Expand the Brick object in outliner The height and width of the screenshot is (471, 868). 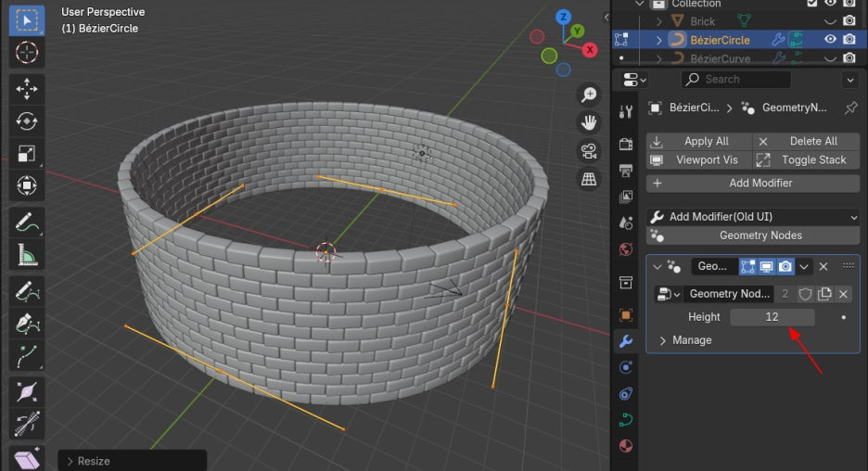tap(658, 21)
